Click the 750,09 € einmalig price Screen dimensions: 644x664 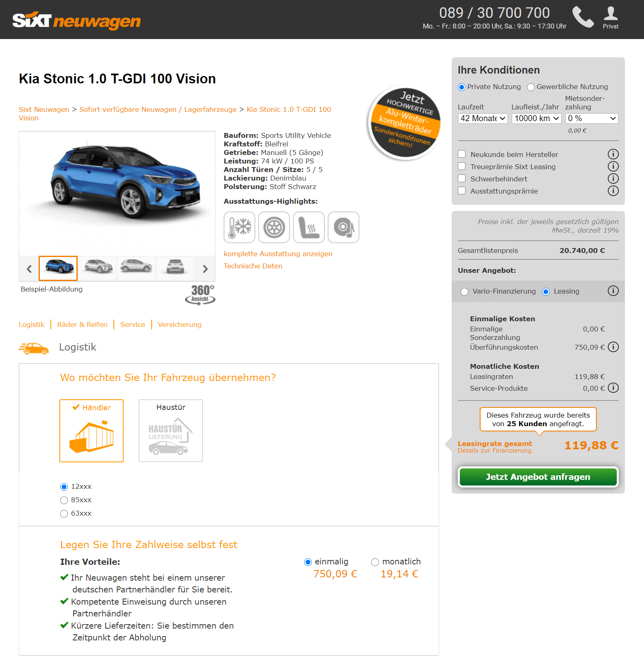(x=335, y=574)
